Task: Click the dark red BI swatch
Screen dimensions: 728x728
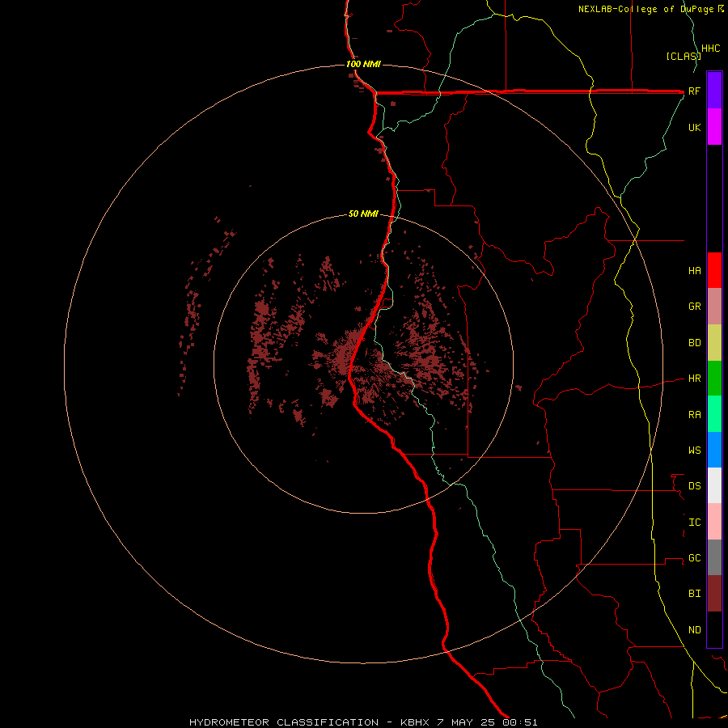Action: [714, 594]
